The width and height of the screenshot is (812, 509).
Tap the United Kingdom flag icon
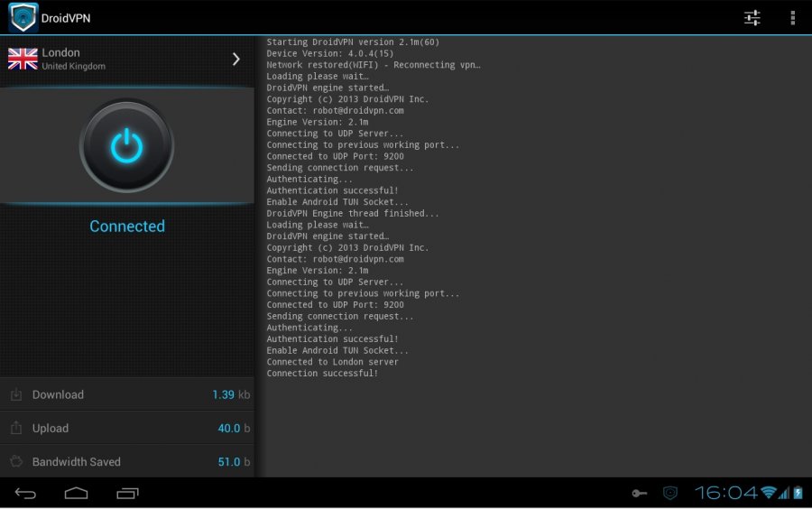23,59
